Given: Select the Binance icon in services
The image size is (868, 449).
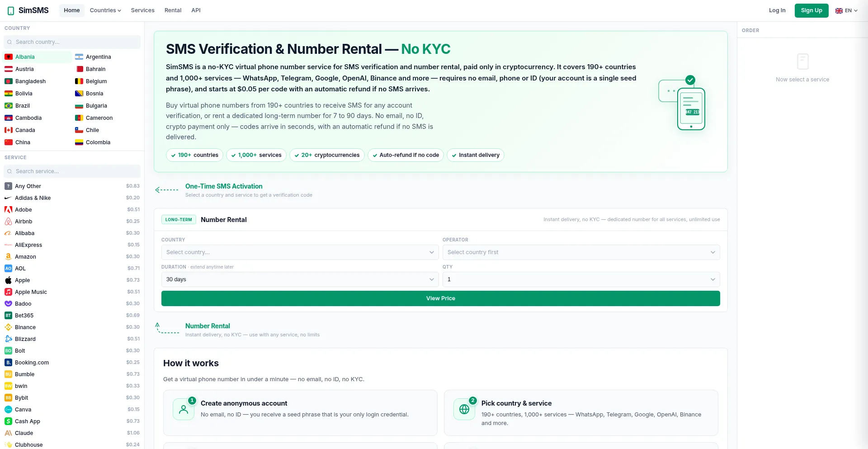Looking at the screenshot, I should [8, 327].
